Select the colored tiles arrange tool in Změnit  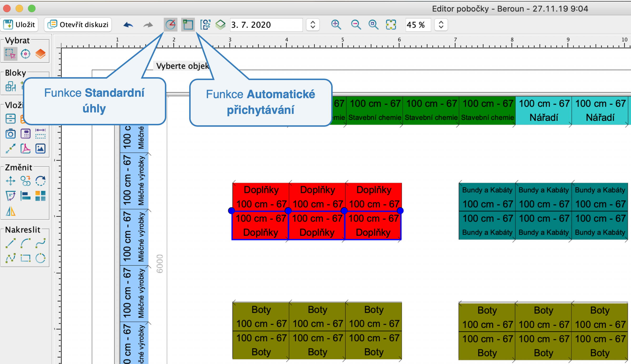pos(40,196)
